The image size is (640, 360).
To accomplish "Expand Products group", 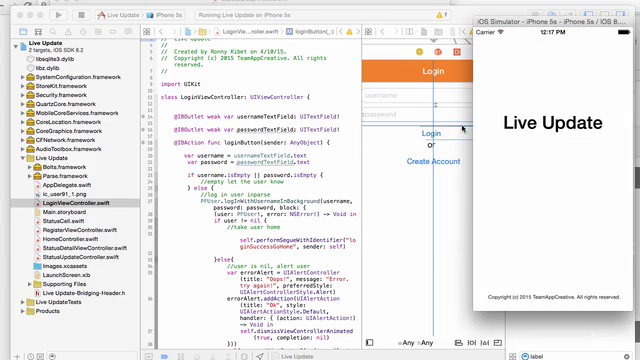I will point(23,311).
